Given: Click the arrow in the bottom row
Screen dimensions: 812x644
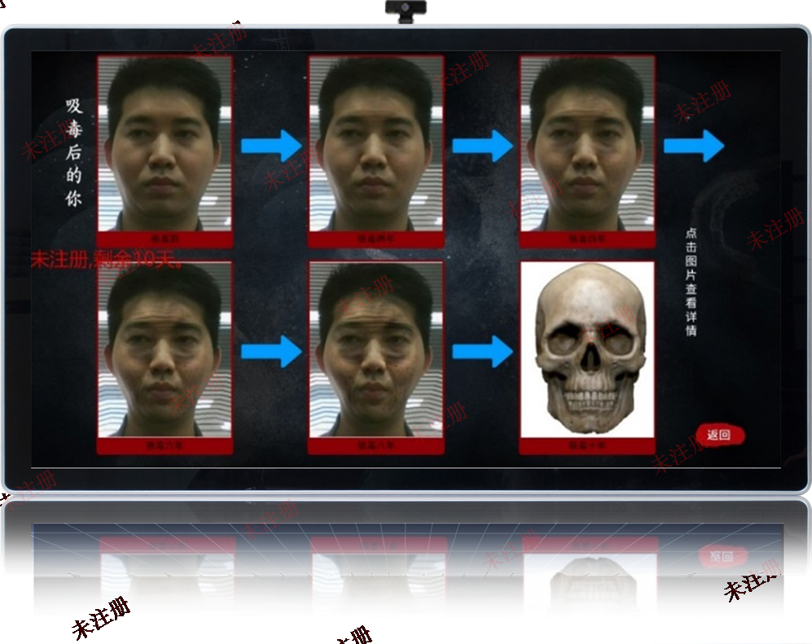Looking at the screenshot, I should (270, 350).
